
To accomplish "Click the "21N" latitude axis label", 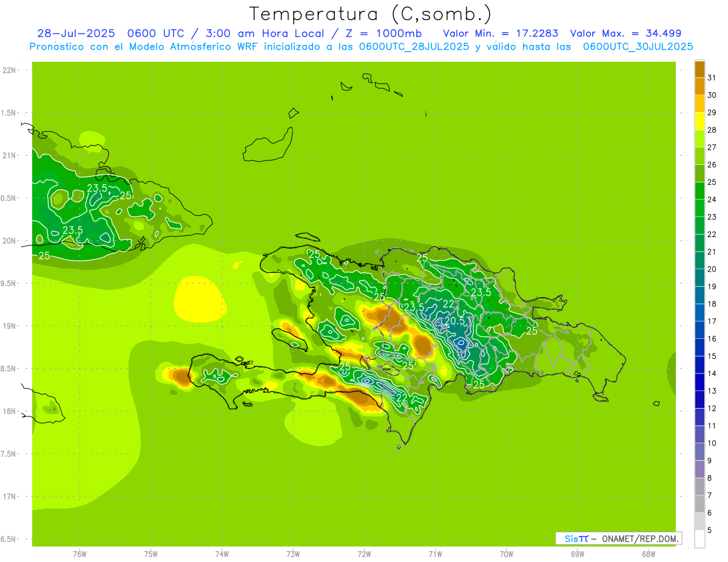I will pyautogui.click(x=9, y=156).
